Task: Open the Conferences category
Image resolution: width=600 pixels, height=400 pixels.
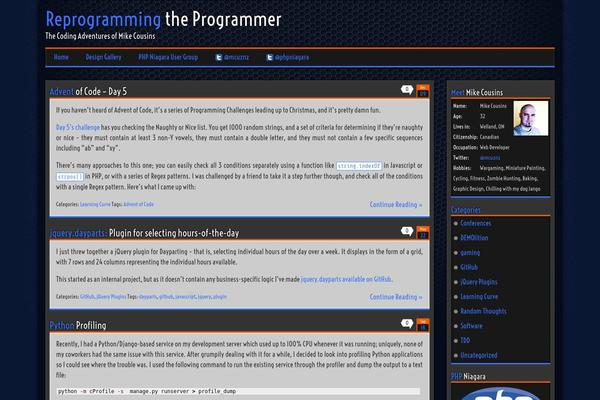Action: (x=476, y=223)
